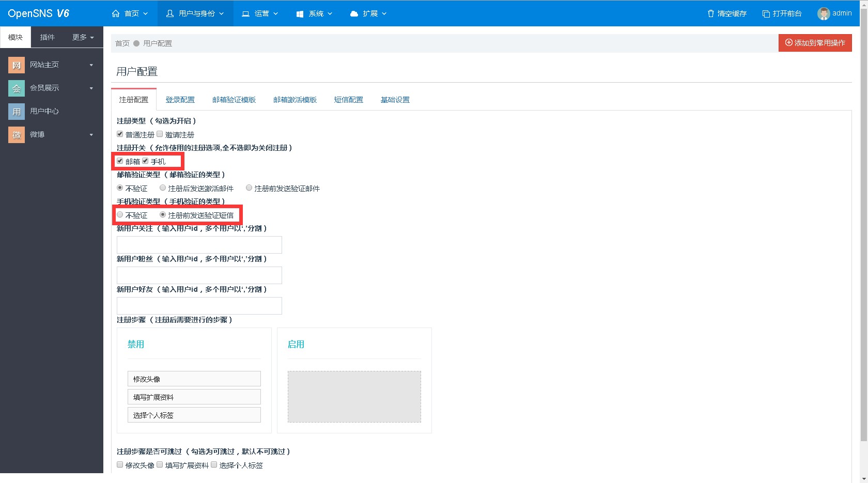Image resolution: width=868 pixels, height=483 pixels.
Task: Click the 会 icon for 会员展示 module
Action: 17,88
